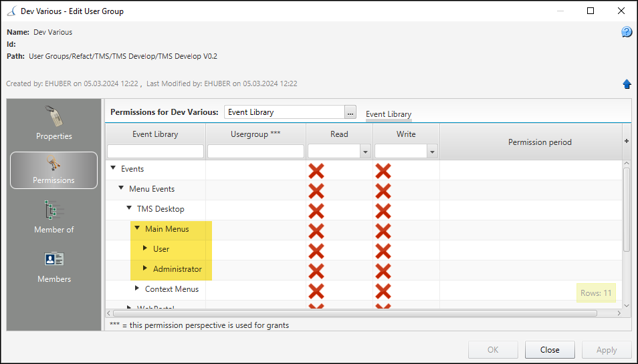The height and width of the screenshot is (364, 638).
Task: Open the Read filter dropdown
Action: point(365,152)
